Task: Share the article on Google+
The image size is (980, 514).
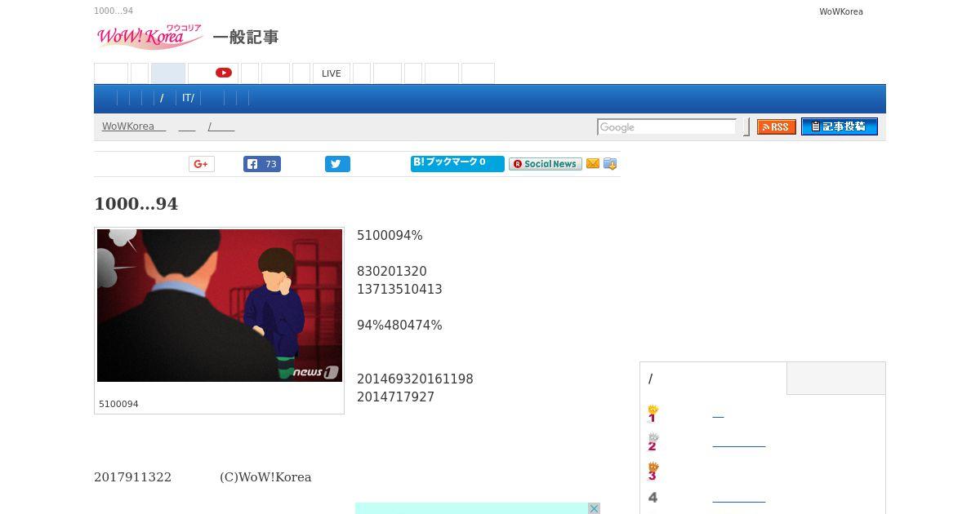Action: (201, 164)
